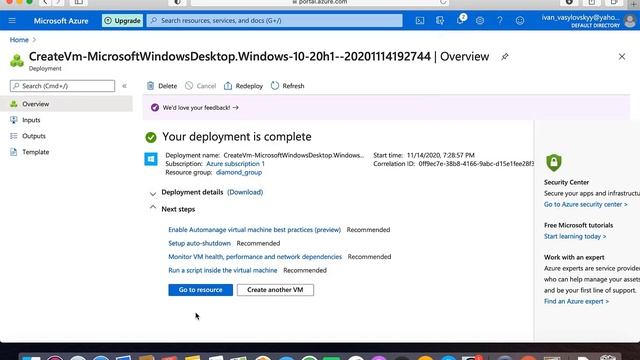The width and height of the screenshot is (640, 360).
Task: Open Monitor VM health, performance link
Action: coord(255,257)
